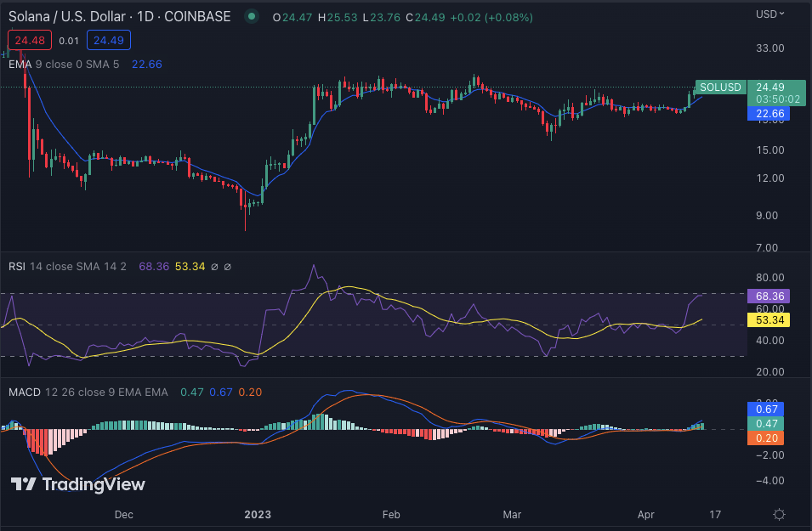Click the SOLUSD price label tag

720,87
